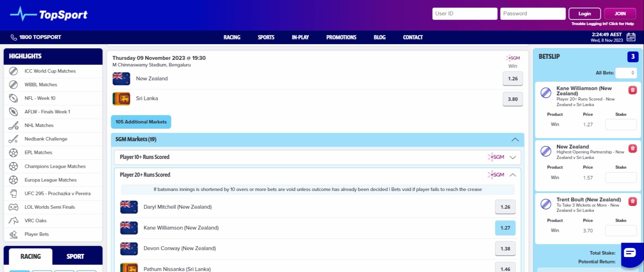644x272 pixels.
Task: Open the live chat bubble icon
Action: [x=630, y=253]
